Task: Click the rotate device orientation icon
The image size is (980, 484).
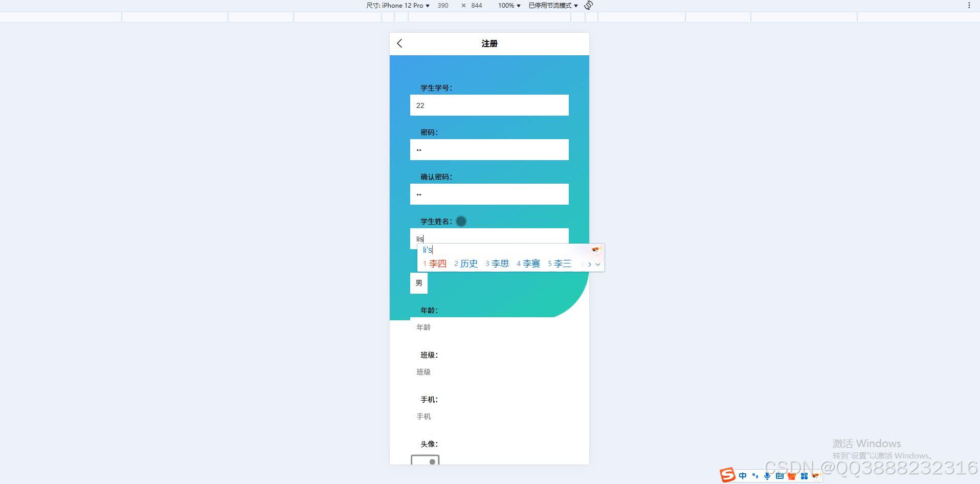Action: tap(588, 6)
